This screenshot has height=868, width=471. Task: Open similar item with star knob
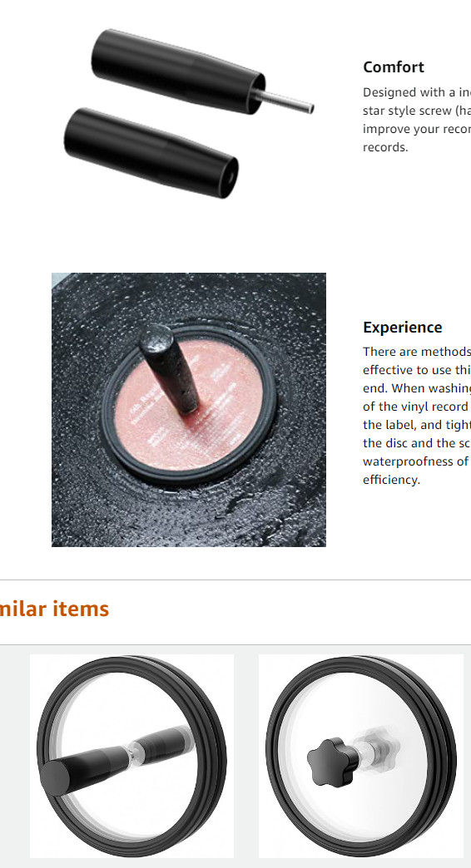pos(360,756)
